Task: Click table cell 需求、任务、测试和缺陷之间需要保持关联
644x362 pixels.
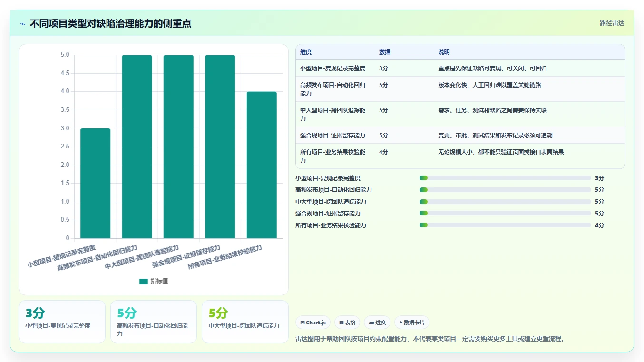Action: point(492,110)
